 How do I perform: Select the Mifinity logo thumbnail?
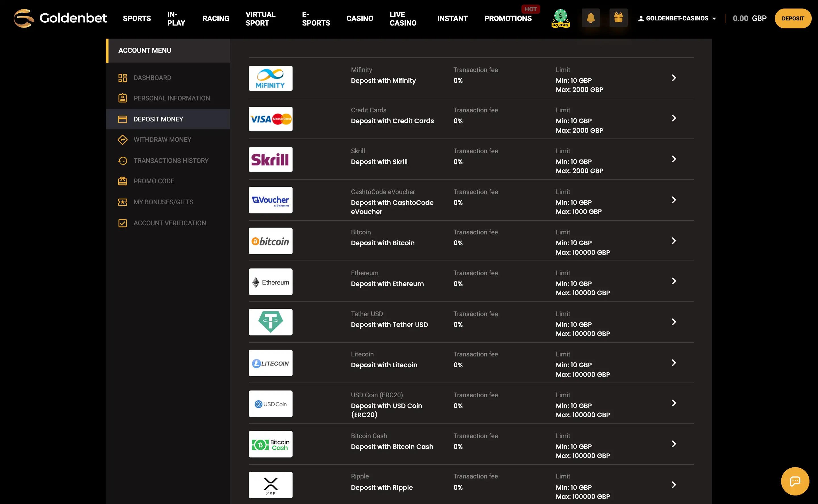pyautogui.click(x=271, y=78)
